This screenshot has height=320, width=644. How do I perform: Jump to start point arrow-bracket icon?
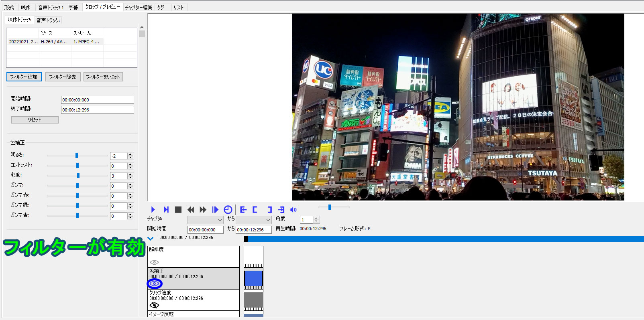click(243, 210)
